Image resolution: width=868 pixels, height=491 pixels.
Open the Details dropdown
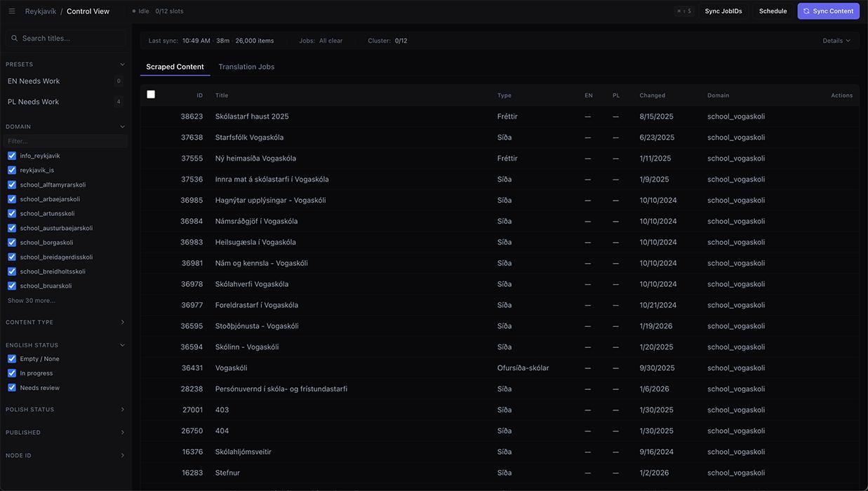(x=836, y=41)
